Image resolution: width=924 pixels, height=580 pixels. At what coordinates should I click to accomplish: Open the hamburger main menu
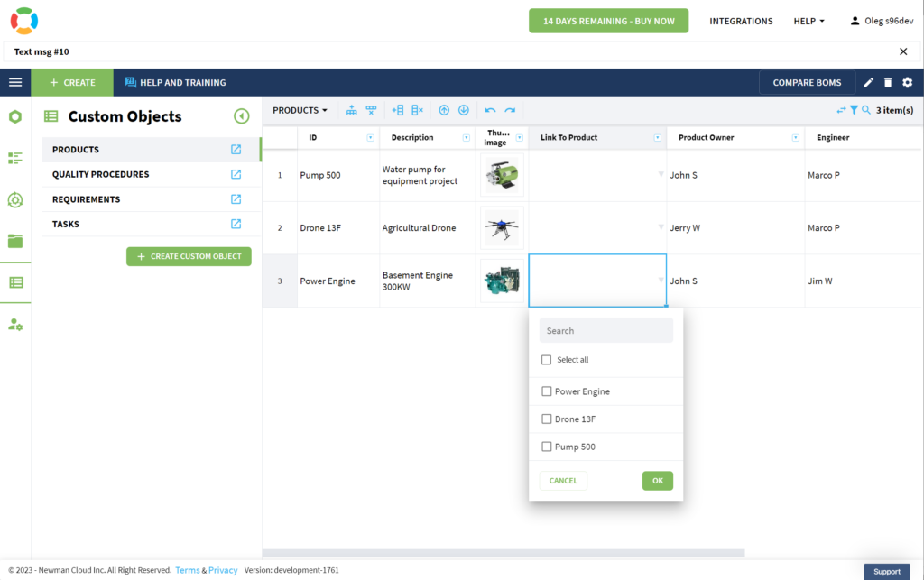tap(15, 82)
